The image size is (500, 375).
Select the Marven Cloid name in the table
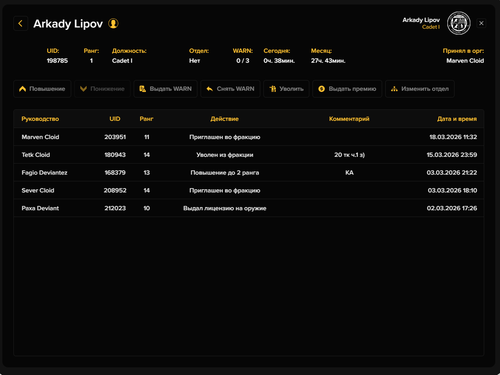point(40,137)
